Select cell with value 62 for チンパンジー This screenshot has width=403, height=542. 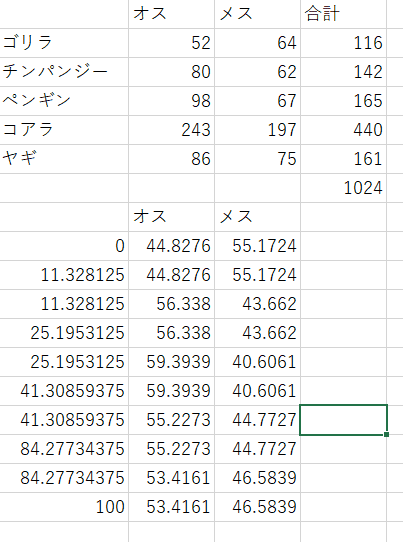(257, 72)
